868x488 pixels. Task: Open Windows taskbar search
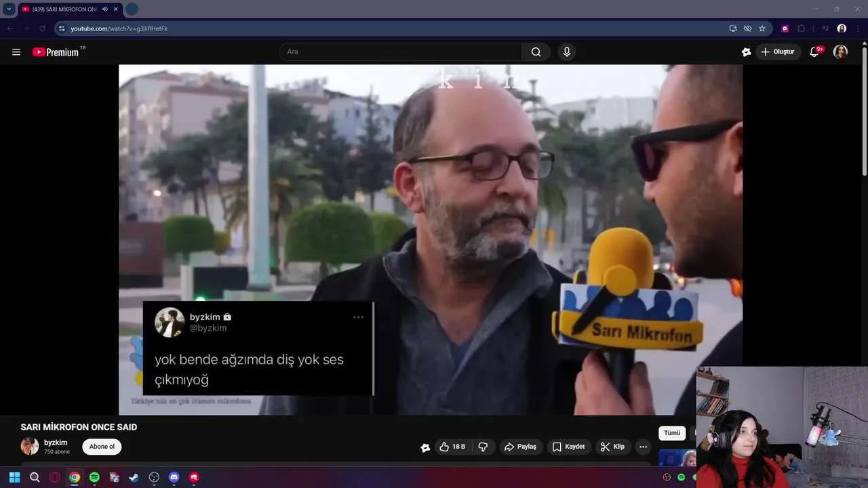point(35,477)
